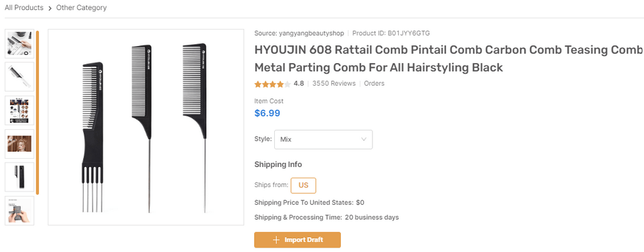The width and height of the screenshot is (644, 252).
Task: Select the fourth hair styling thumbnail
Action: point(19,144)
